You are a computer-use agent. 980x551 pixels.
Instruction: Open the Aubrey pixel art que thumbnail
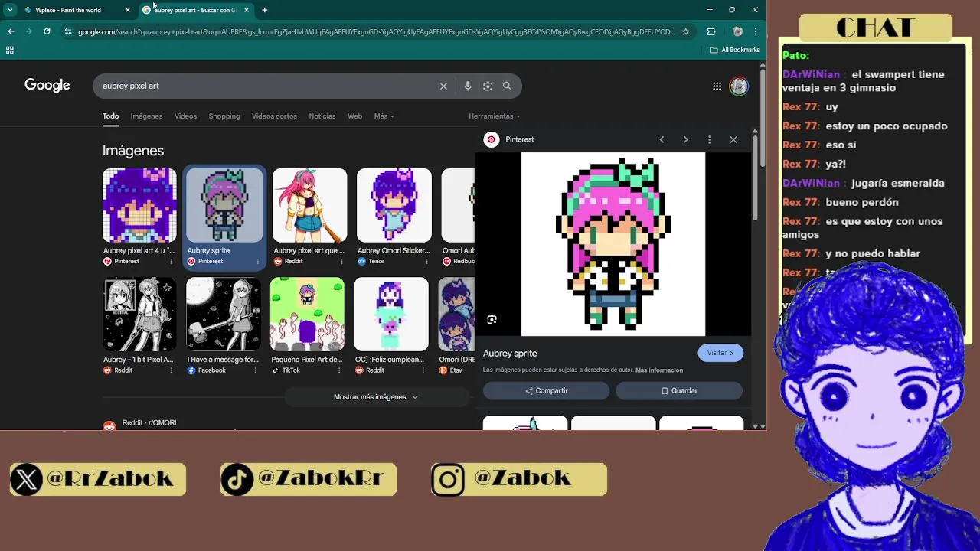coord(309,205)
